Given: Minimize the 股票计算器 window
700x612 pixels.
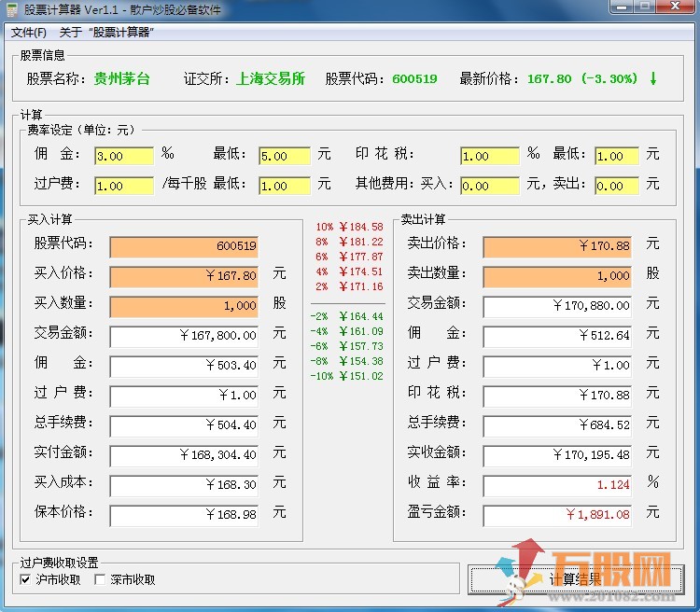Looking at the screenshot, I should pyautogui.click(x=623, y=7).
